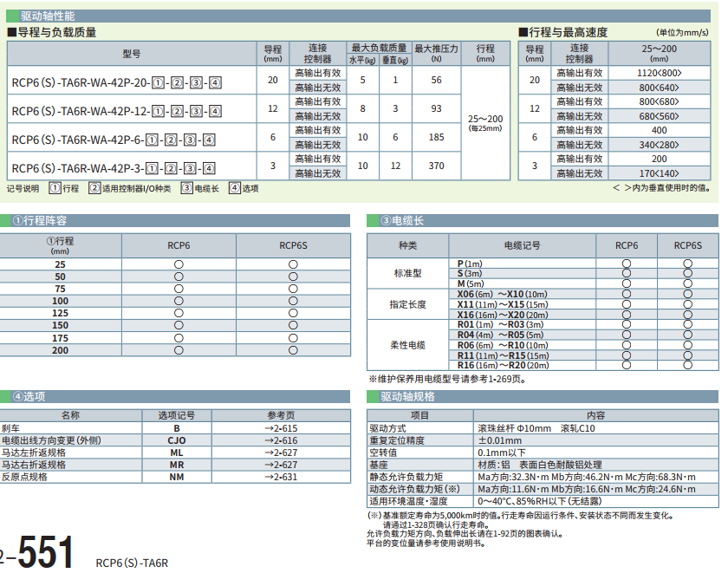Select speed value "800<680>"

point(660,101)
